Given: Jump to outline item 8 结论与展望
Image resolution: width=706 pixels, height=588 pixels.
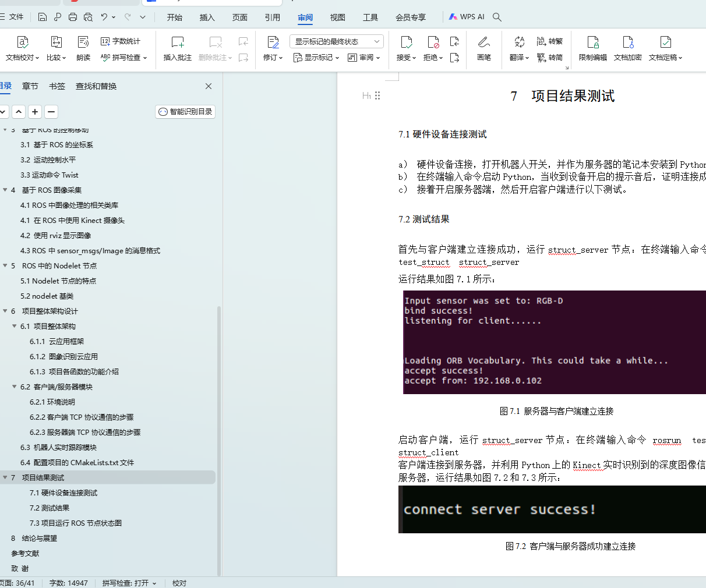Looking at the screenshot, I should [x=34, y=538].
